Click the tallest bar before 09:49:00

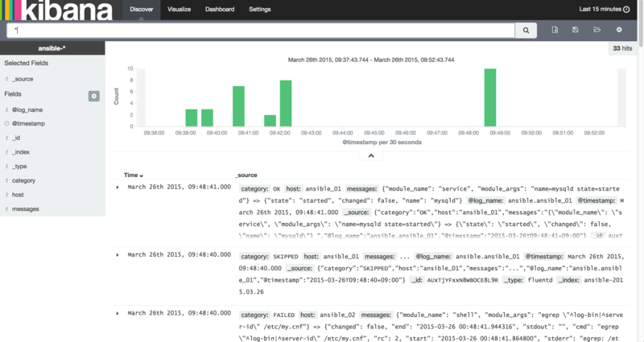pos(490,97)
